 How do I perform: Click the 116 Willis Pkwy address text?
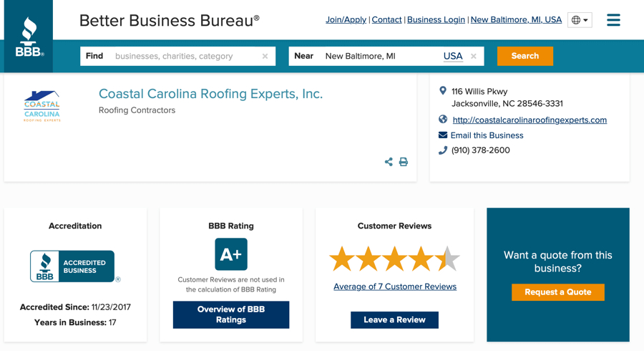click(479, 91)
